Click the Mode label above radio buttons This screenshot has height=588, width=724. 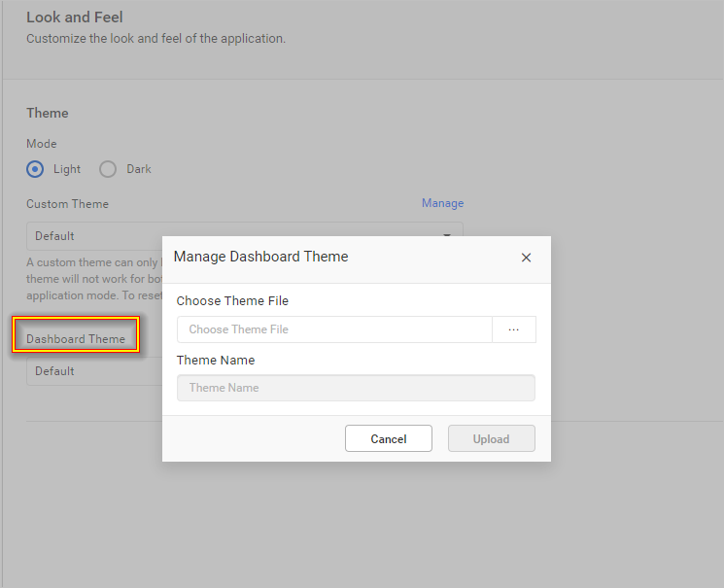(x=42, y=144)
